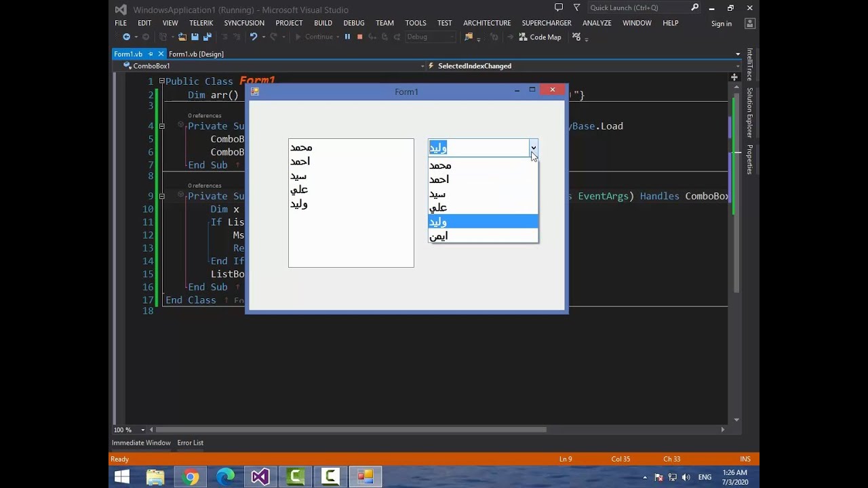Select 'سيد' in the combo dropdown list

483,194
